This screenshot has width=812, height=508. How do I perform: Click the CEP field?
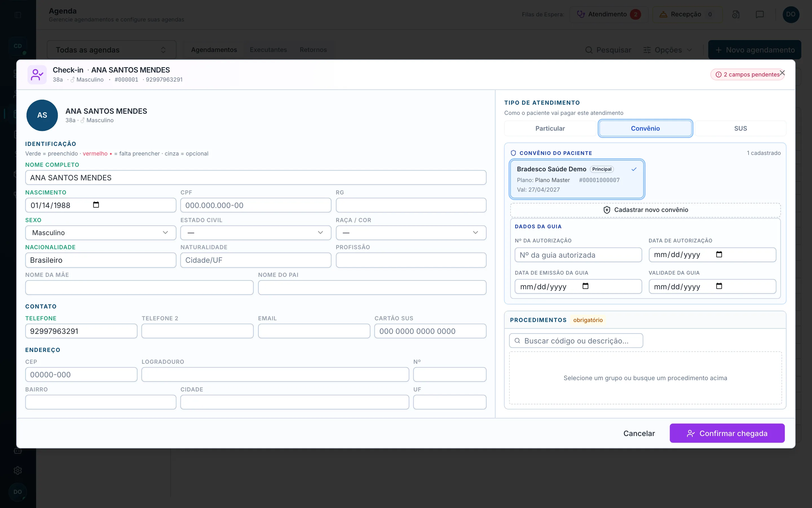(x=81, y=374)
